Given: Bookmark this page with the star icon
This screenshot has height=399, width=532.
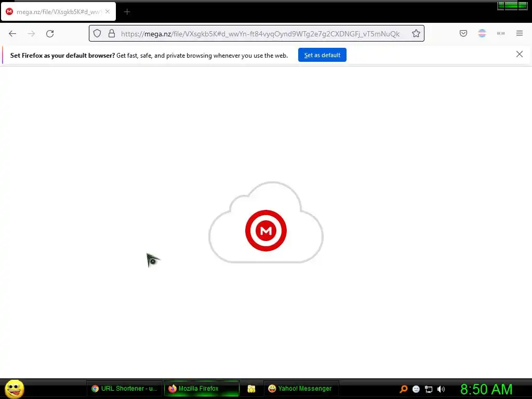Looking at the screenshot, I should click(x=416, y=33).
